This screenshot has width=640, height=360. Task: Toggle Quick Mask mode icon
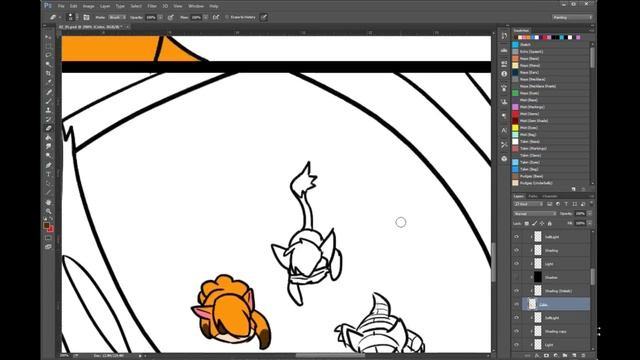pos(49,238)
